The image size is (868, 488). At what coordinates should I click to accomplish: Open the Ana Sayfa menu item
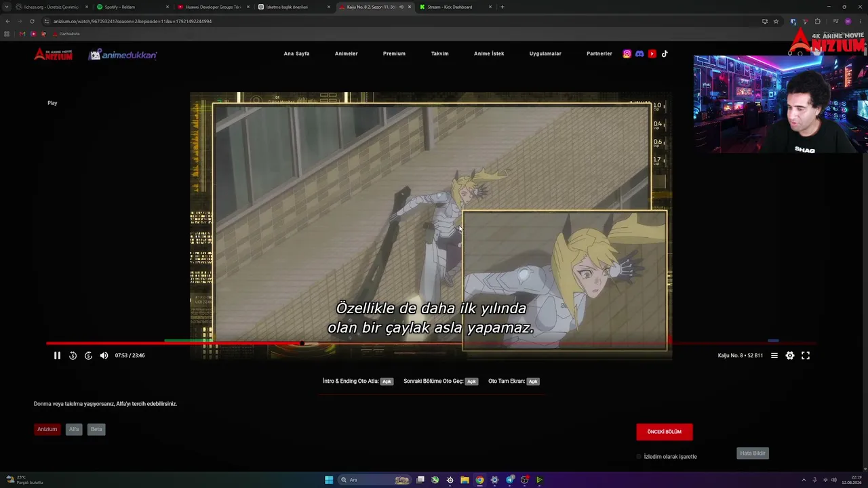point(296,54)
